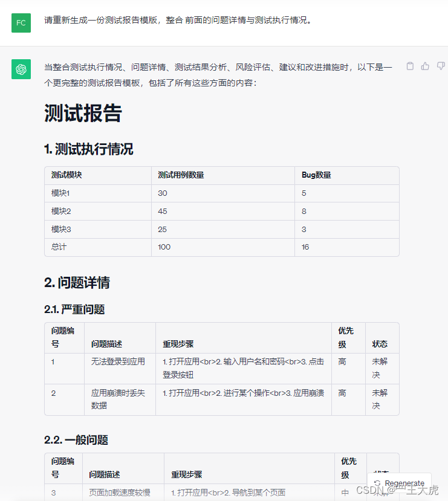Click bug count 5 for 模块1
The image size is (448, 501).
(x=304, y=193)
